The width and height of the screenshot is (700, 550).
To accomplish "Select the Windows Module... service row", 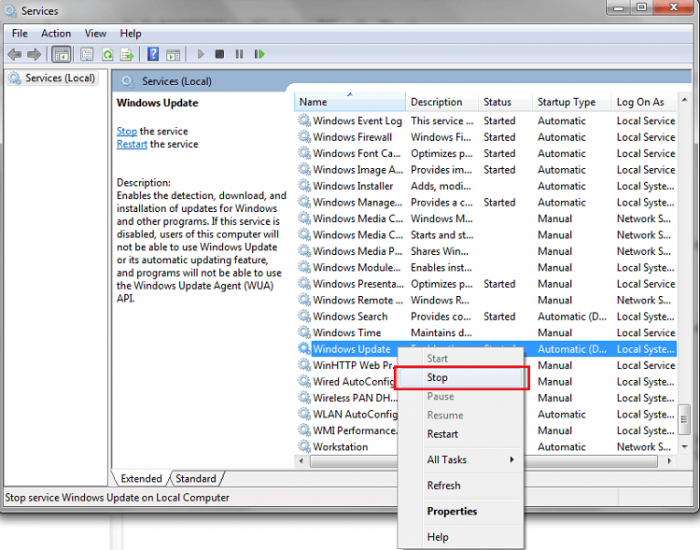I will 486,267.
